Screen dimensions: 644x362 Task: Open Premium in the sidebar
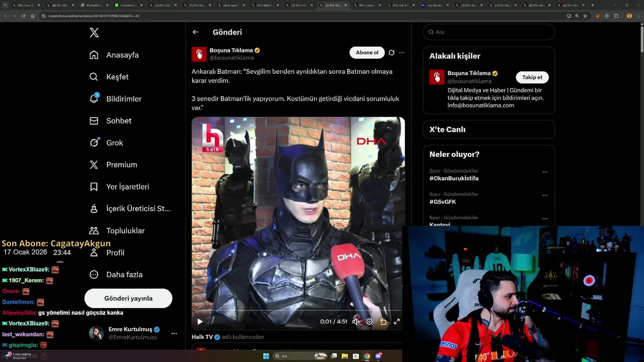point(114,164)
